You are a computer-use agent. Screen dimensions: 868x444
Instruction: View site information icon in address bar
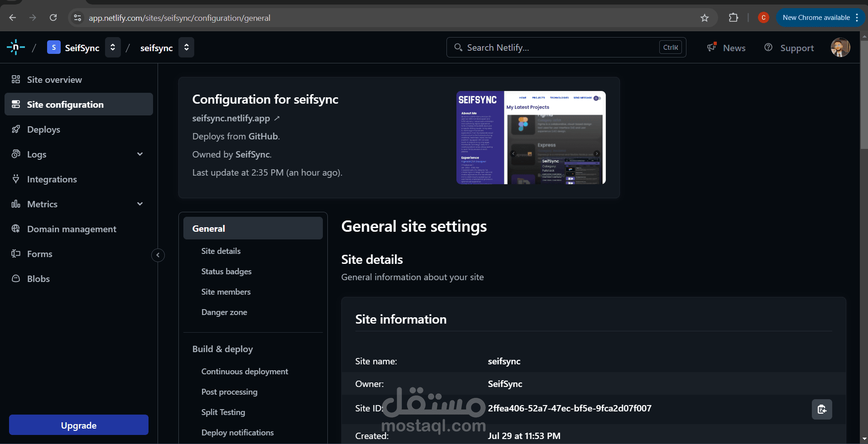pos(77,18)
